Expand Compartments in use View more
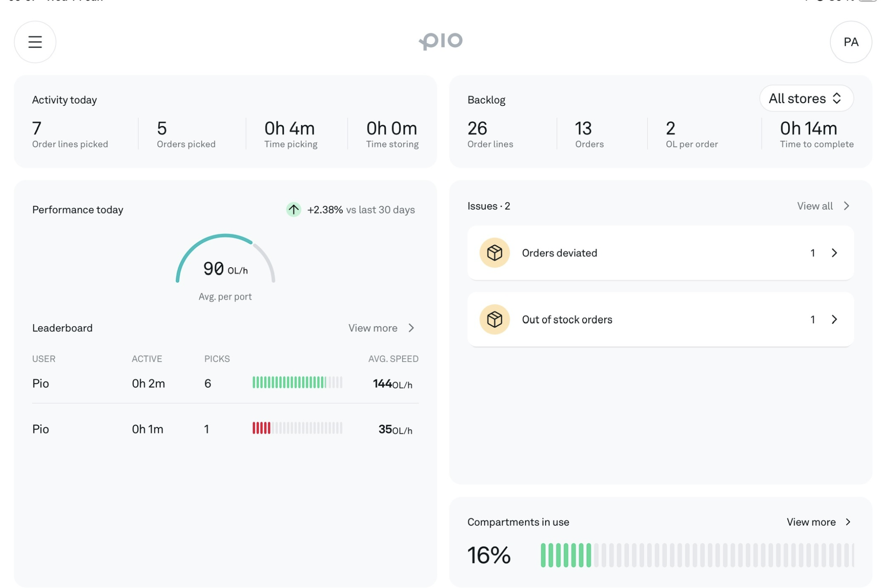This screenshot has height=588, width=888. coord(818,522)
